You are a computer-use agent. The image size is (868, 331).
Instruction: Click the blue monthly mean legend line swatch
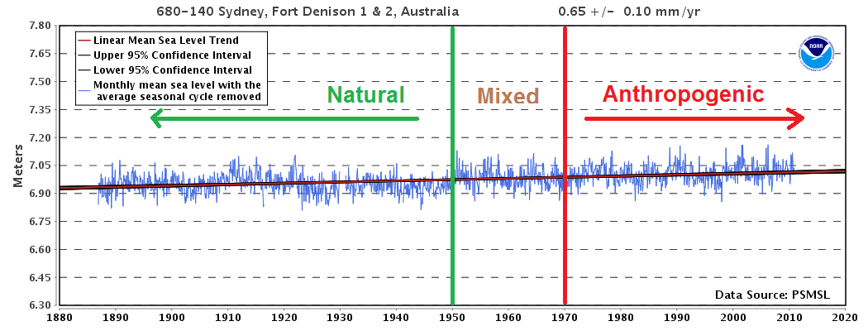click(x=83, y=85)
